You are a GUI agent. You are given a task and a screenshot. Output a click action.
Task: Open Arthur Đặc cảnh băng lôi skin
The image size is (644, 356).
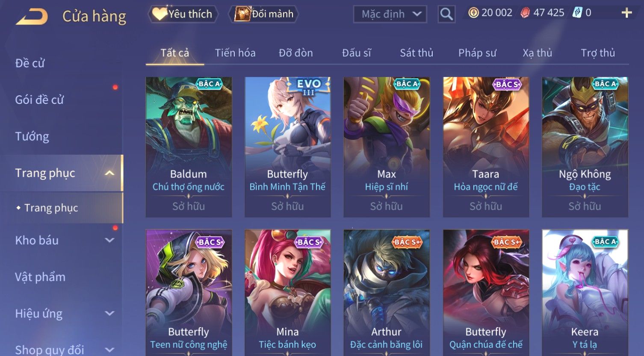point(387,292)
